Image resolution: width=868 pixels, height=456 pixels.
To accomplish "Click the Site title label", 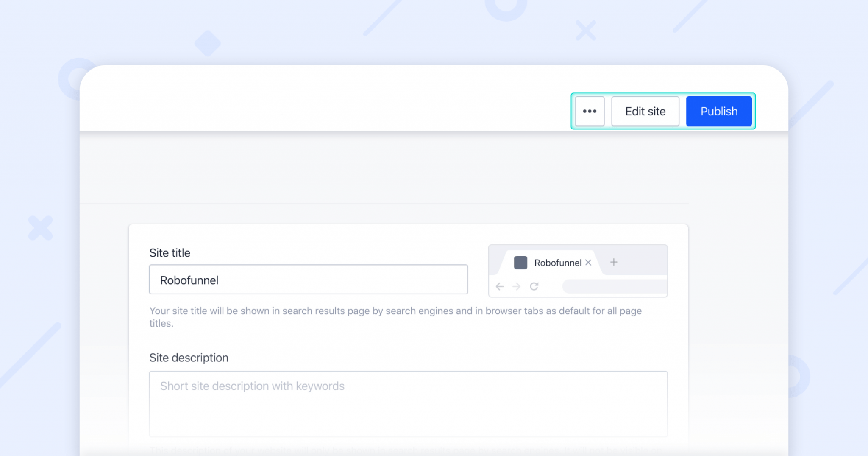I will coord(169,252).
